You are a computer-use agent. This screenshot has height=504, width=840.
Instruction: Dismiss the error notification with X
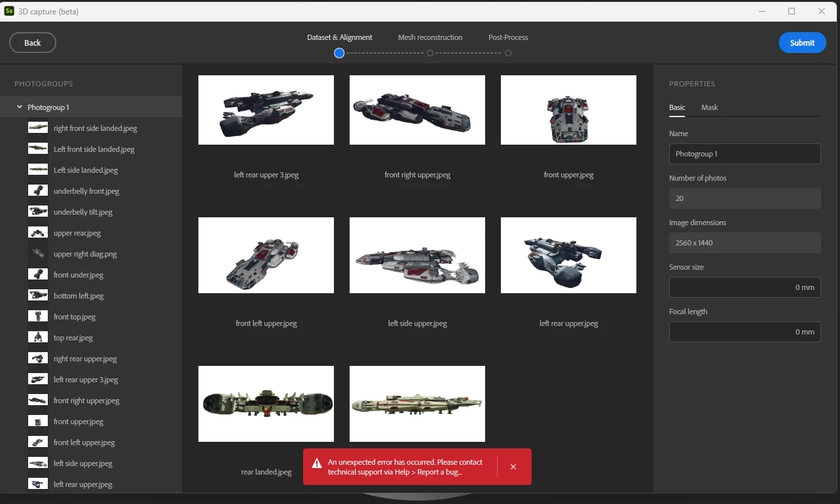[513, 467]
